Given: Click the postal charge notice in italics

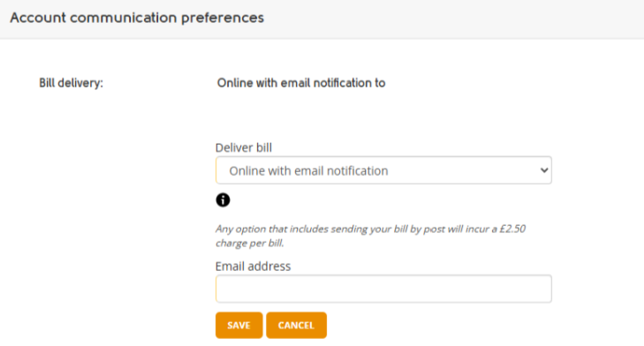Looking at the screenshot, I should 370,236.
